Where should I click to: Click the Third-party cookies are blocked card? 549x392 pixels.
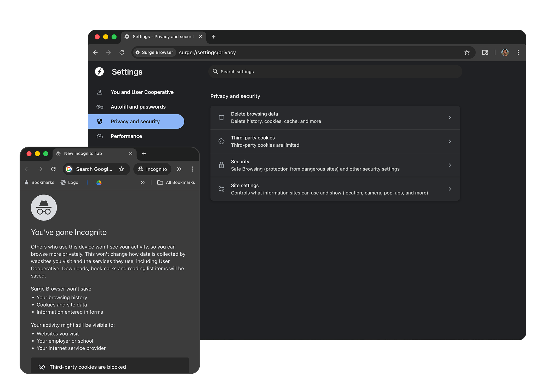coord(110,366)
